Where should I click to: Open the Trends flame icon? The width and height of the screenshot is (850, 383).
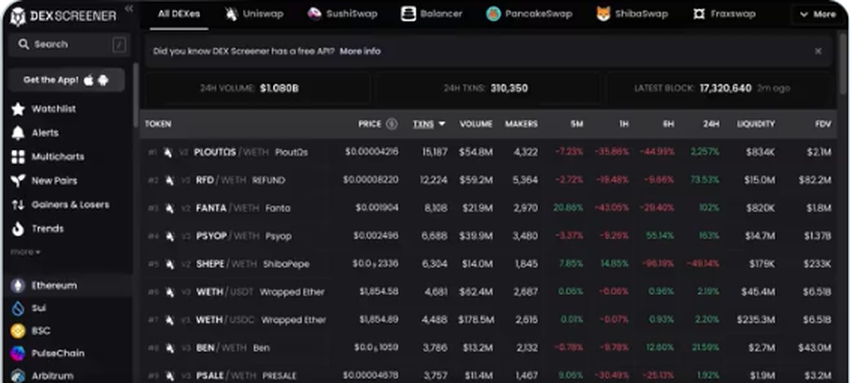point(18,229)
